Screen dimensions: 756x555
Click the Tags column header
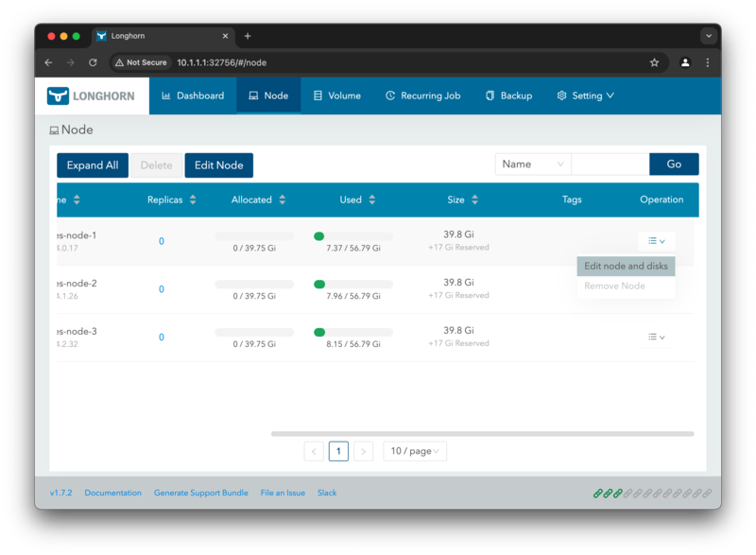click(572, 199)
